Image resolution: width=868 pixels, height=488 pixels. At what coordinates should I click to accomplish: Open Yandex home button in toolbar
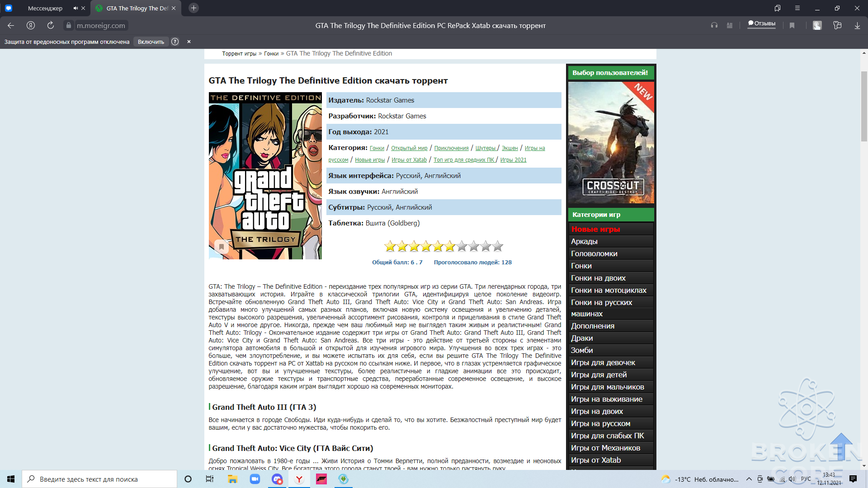coord(31,25)
